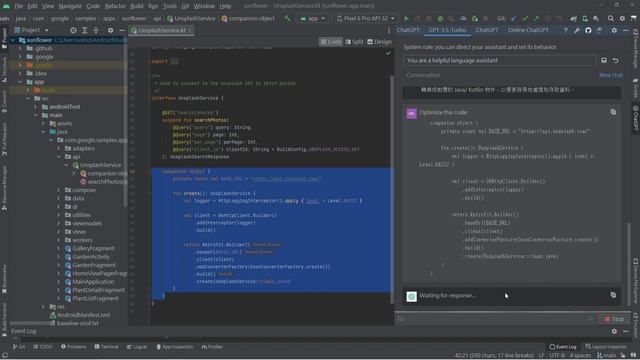Collapse all in the Project panel toolbar

click(96, 30)
